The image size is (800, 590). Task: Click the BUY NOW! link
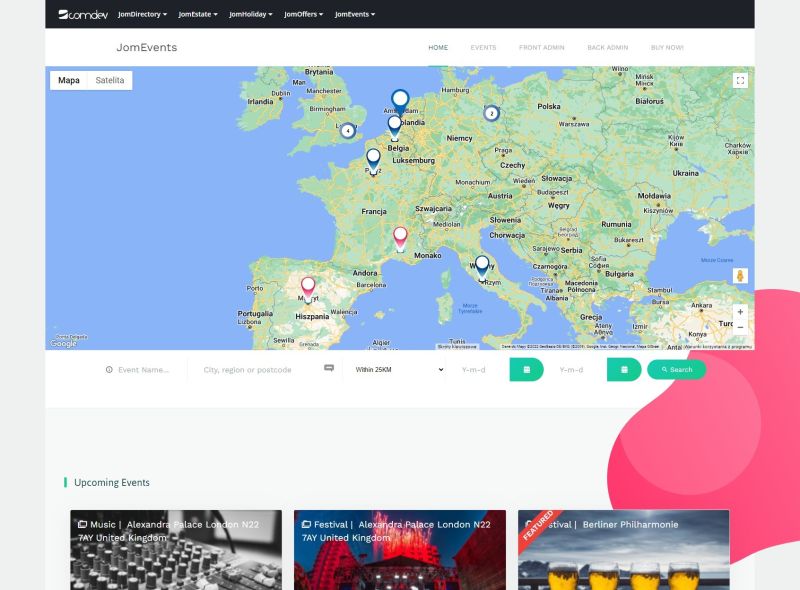666,47
